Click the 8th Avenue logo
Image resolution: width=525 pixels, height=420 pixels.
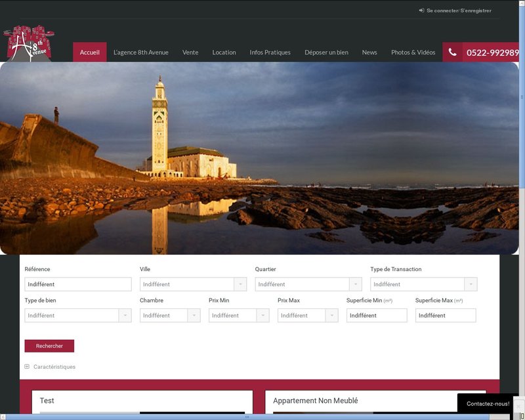29,43
